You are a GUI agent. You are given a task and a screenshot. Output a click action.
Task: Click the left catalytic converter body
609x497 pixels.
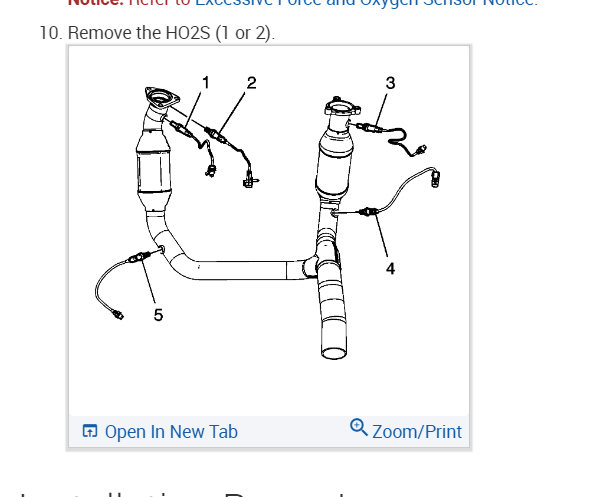[153, 169]
